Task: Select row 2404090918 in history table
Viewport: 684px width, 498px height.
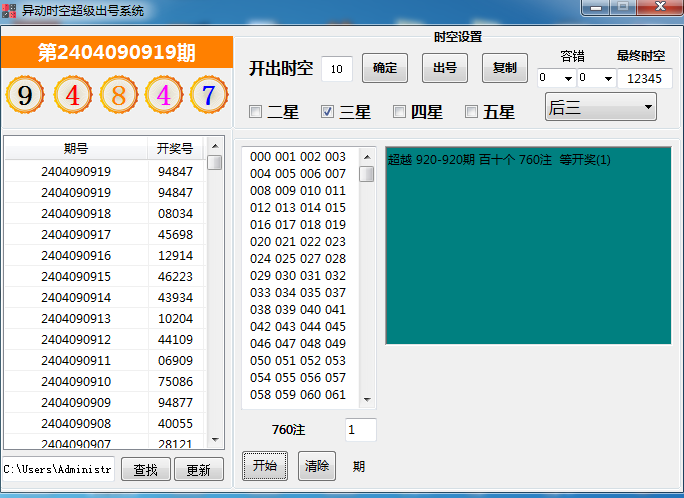Action: (x=105, y=214)
